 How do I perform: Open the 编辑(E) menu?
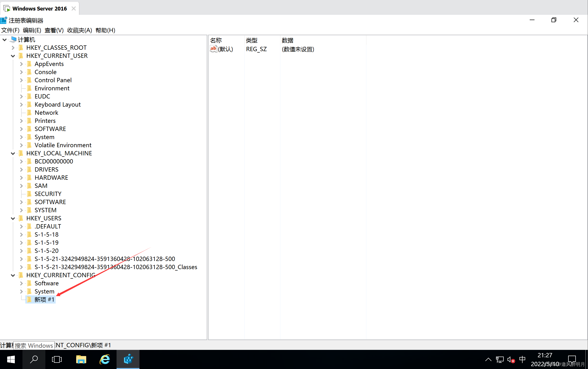click(32, 30)
